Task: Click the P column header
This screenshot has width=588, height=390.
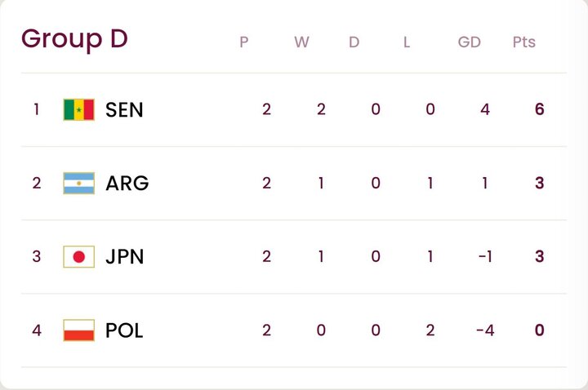Action: [x=243, y=42]
